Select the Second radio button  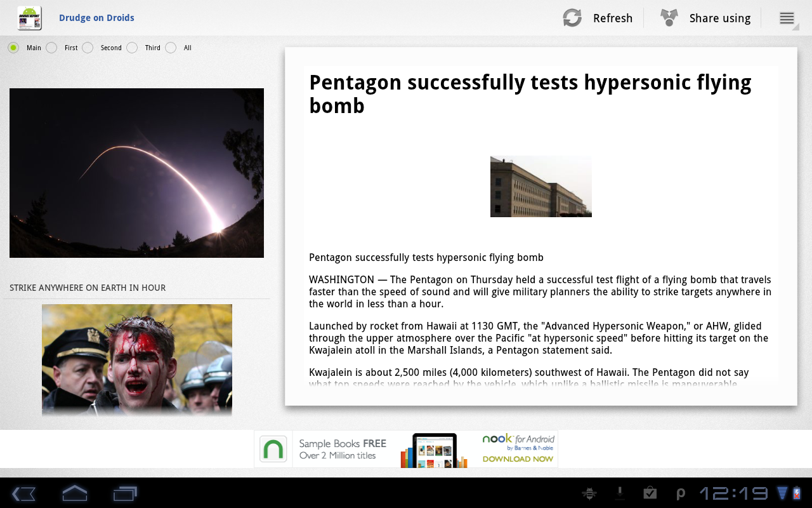(88, 48)
